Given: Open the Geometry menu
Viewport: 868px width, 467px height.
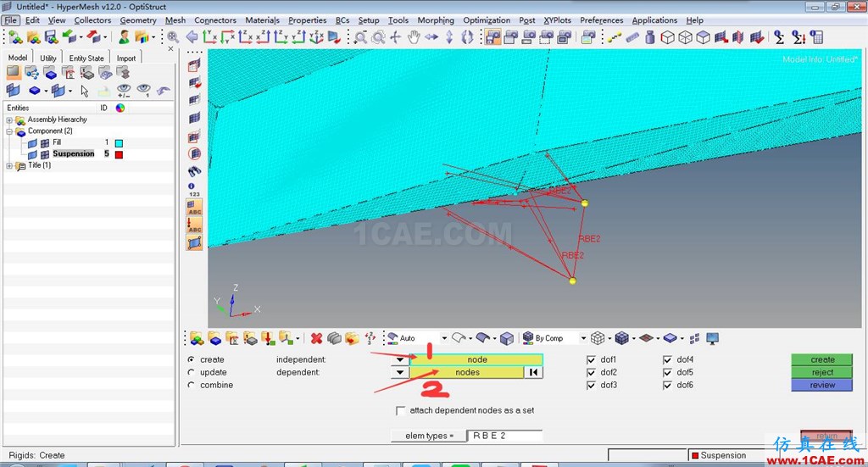Looking at the screenshot, I should [x=138, y=20].
